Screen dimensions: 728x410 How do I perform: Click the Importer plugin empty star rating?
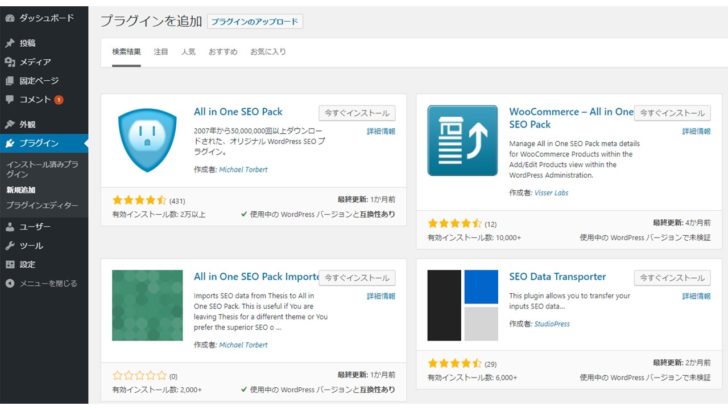coord(139,375)
